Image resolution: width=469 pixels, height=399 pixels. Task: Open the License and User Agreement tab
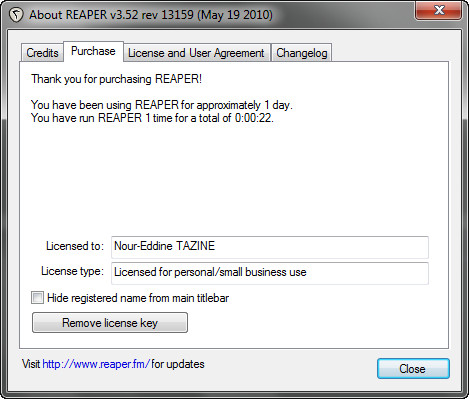pos(196,53)
